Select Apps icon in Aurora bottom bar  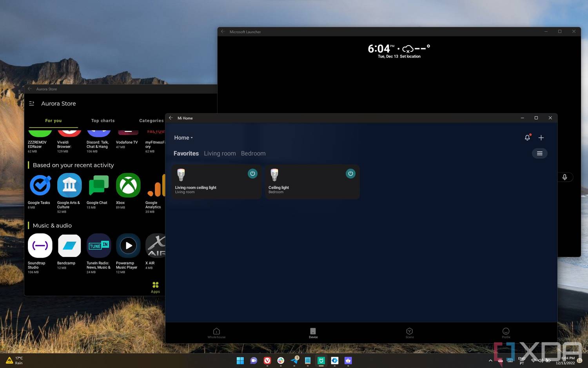(156, 287)
